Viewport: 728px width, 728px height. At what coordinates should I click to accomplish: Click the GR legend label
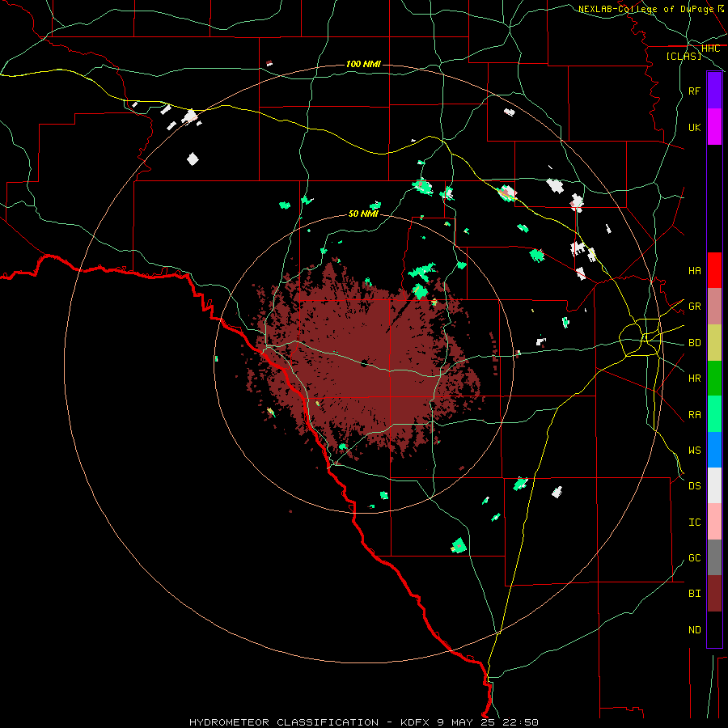coord(694,307)
